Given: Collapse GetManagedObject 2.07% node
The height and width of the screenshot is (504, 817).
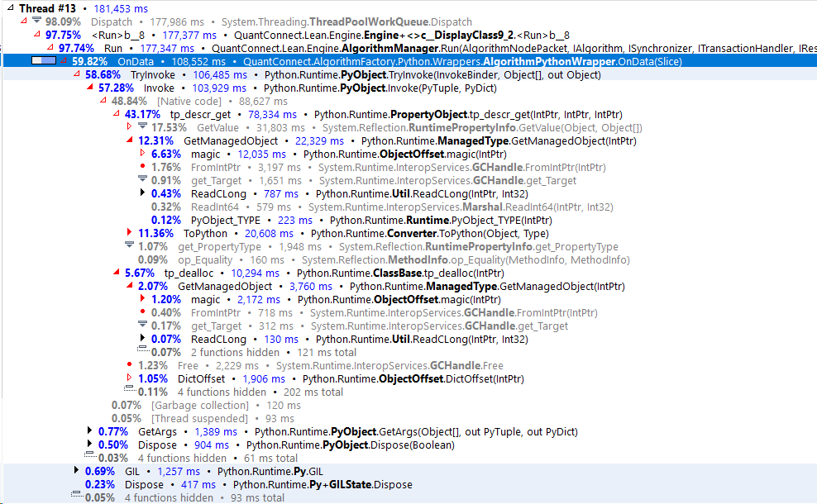Looking at the screenshot, I should 129,285.
